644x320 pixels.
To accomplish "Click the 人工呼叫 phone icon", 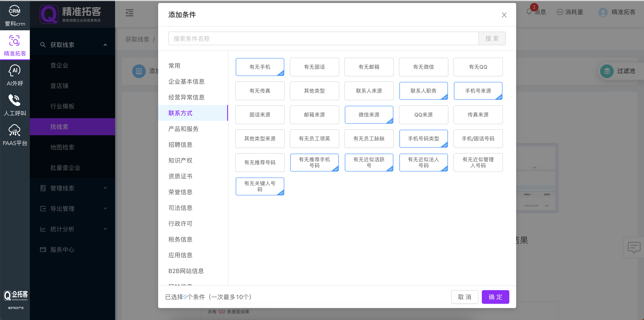I will pos(15,100).
